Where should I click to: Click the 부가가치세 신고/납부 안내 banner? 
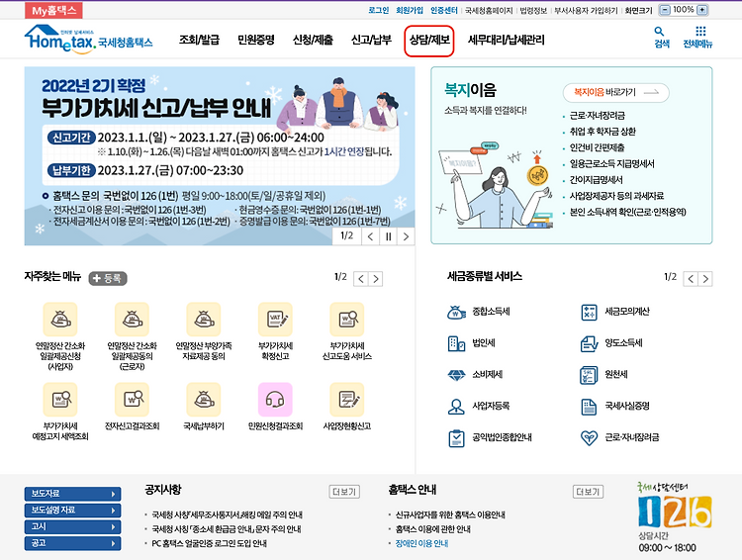(220, 155)
